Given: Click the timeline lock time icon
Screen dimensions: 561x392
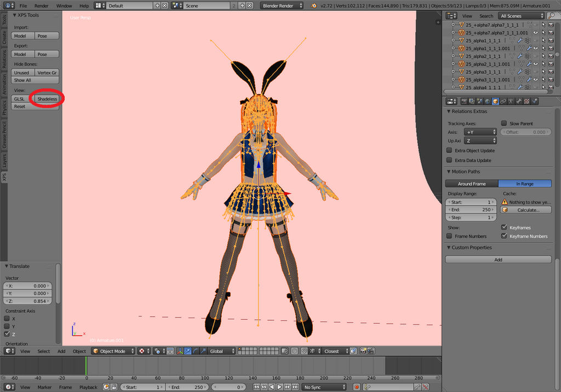Looking at the screenshot, I should 114,387.
